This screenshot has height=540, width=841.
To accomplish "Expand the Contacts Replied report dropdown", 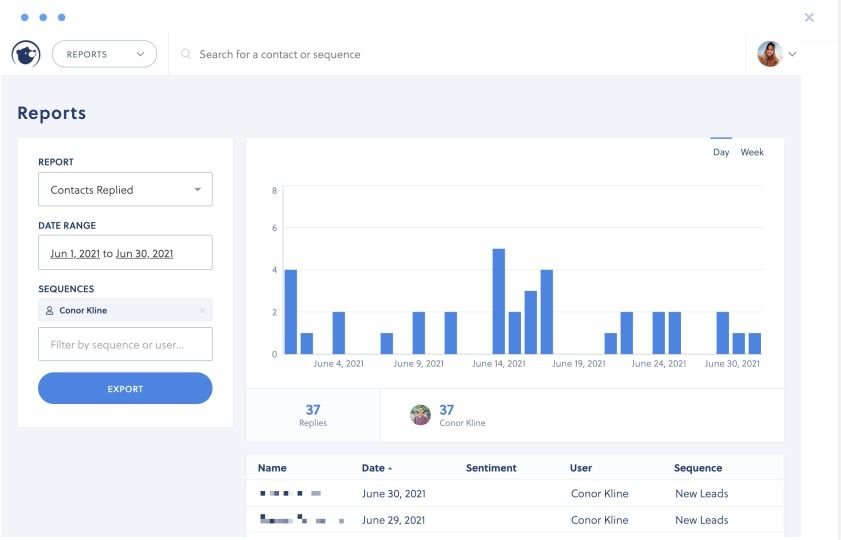I will point(126,190).
